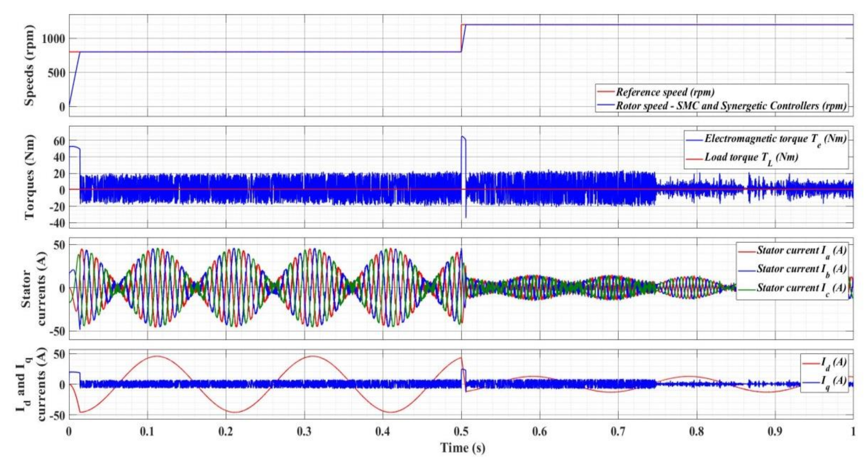Click the Speeds (rpm) y-axis label
This screenshot has height=468, width=868.
pyautogui.click(x=30, y=65)
